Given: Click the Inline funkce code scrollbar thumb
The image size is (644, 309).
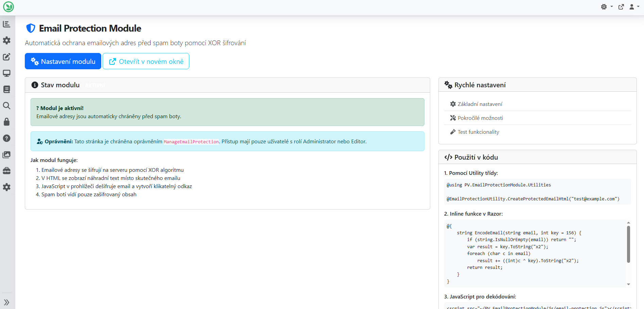Looking at the screenshot, I should pos(628,244).
